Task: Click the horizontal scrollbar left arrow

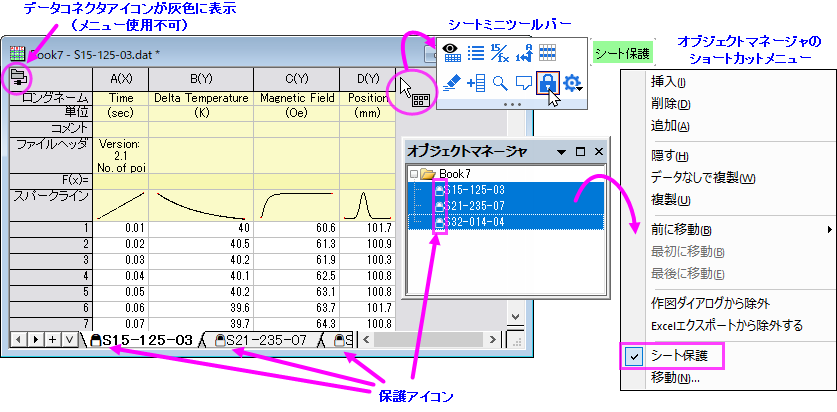Action: 366,339
